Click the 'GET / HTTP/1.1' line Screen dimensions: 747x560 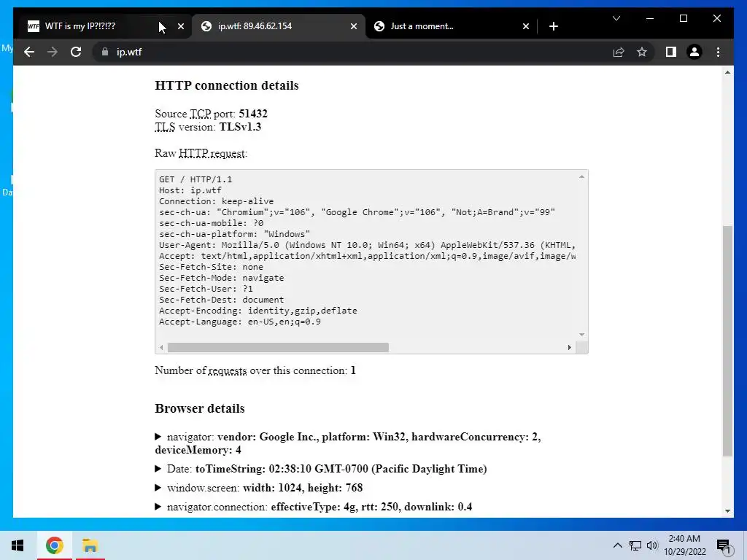[x=196, y=179]
